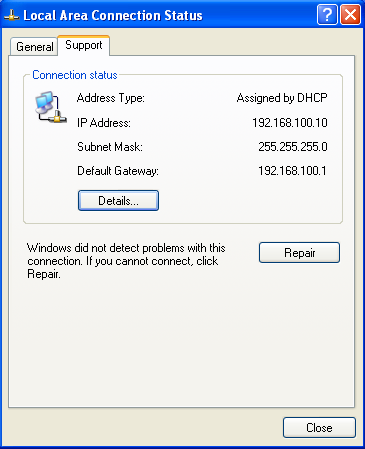365x449 pixels.
Task: Click the Address Type label
Action: [111, 98]
